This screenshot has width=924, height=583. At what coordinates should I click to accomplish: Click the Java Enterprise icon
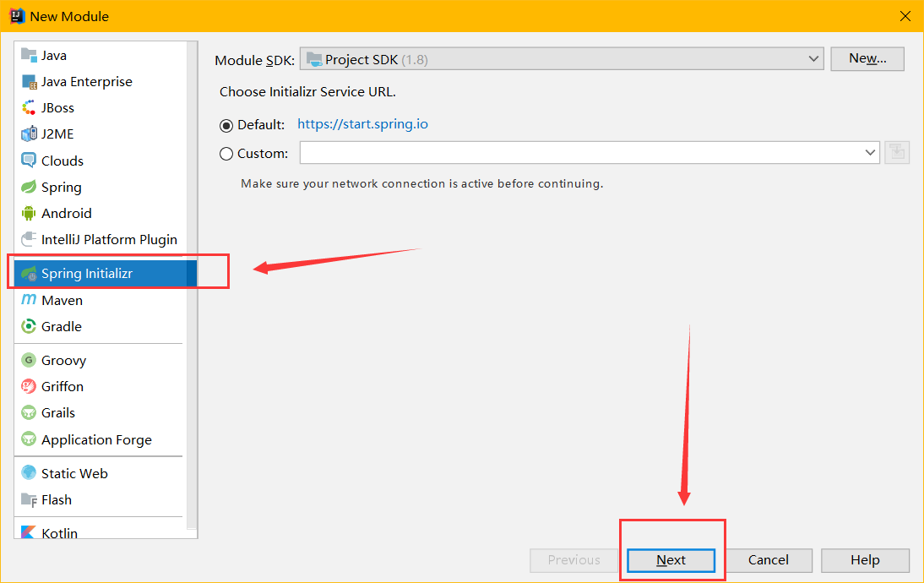[x=29, y=81]
